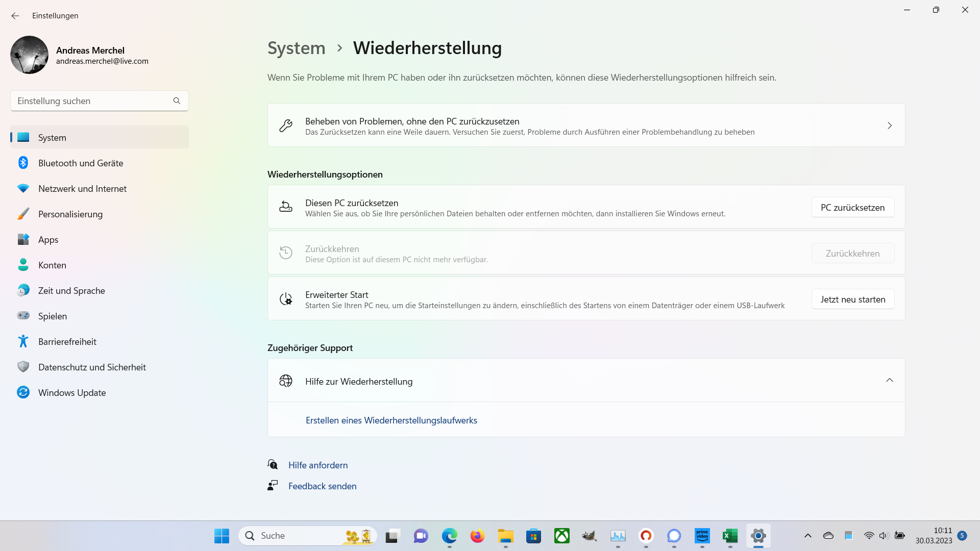Open Beheben von Problemen chevron
The width and height of the screenshot is (980, 551).
(889, 126)
